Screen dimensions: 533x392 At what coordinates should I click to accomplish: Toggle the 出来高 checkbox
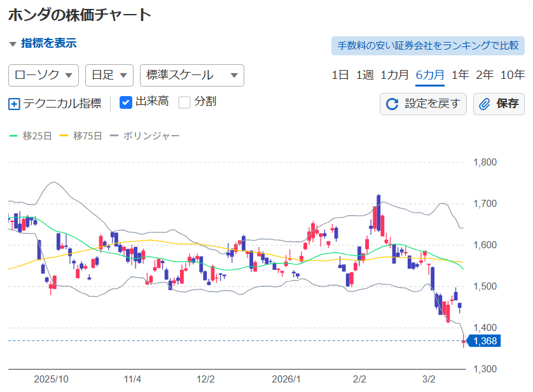click(x=126, y=102)
